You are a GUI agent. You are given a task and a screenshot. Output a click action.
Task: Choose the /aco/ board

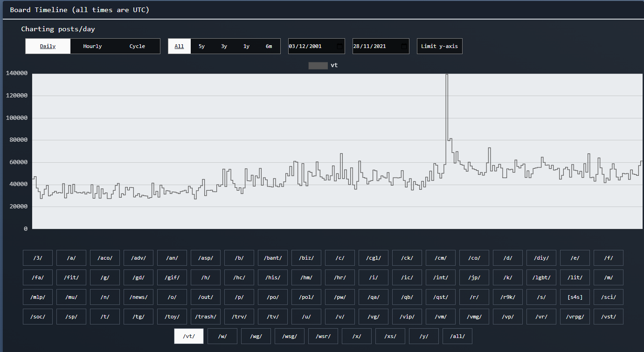point(105,258)
